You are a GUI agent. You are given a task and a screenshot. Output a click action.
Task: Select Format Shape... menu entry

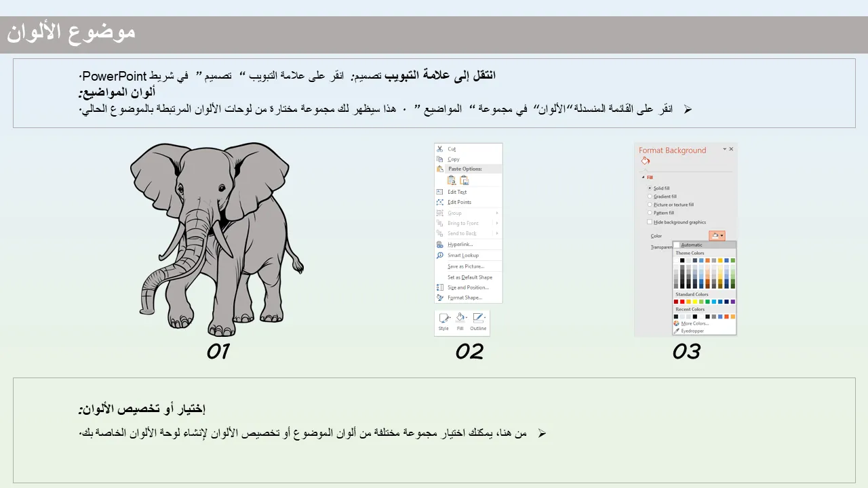point(465,298)
